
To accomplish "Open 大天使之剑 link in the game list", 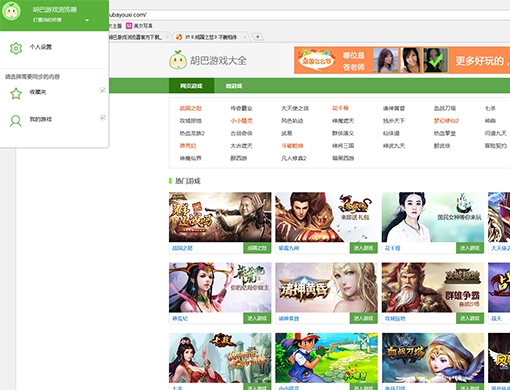I will click(x=295, y=108).
